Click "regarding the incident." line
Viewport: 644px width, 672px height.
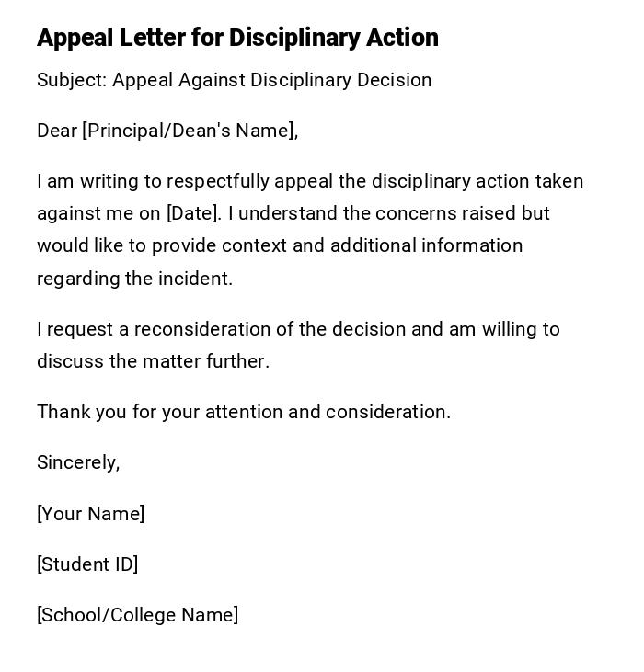point(134,279)
